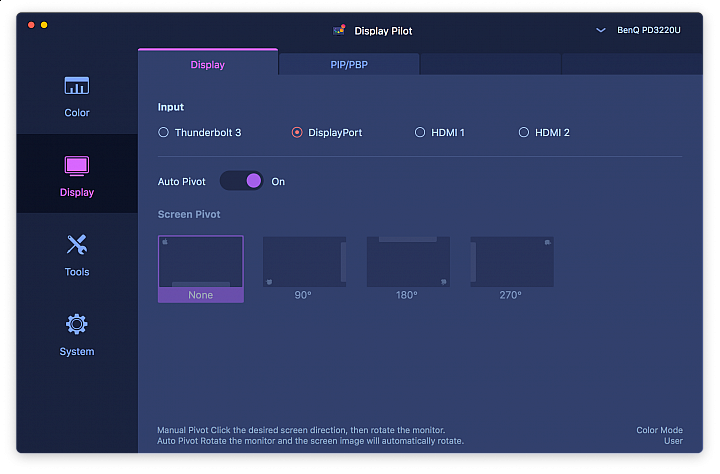
Task: Open the System gear icon
Action: coord(77,324)
